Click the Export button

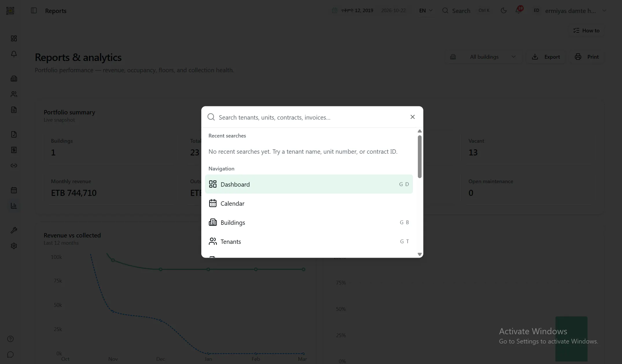coord(546,57)
